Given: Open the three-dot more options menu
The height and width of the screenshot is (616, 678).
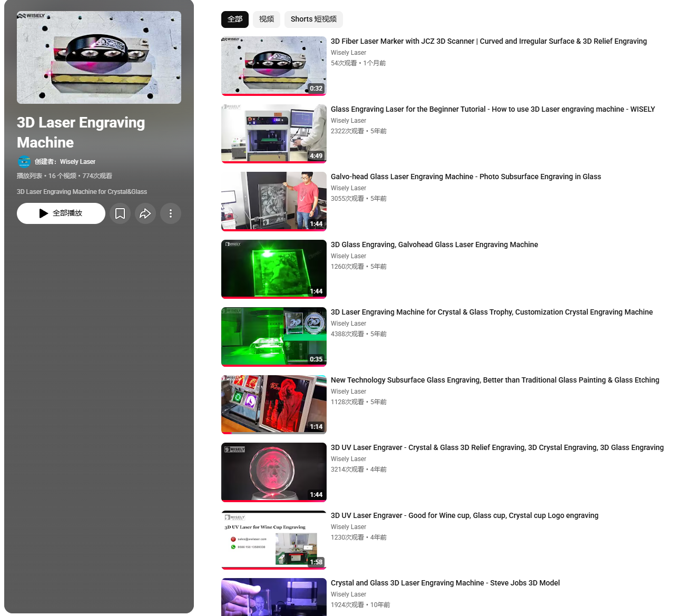Looking at the screenshot, I should pyautogui.click(x=171, y=213).
